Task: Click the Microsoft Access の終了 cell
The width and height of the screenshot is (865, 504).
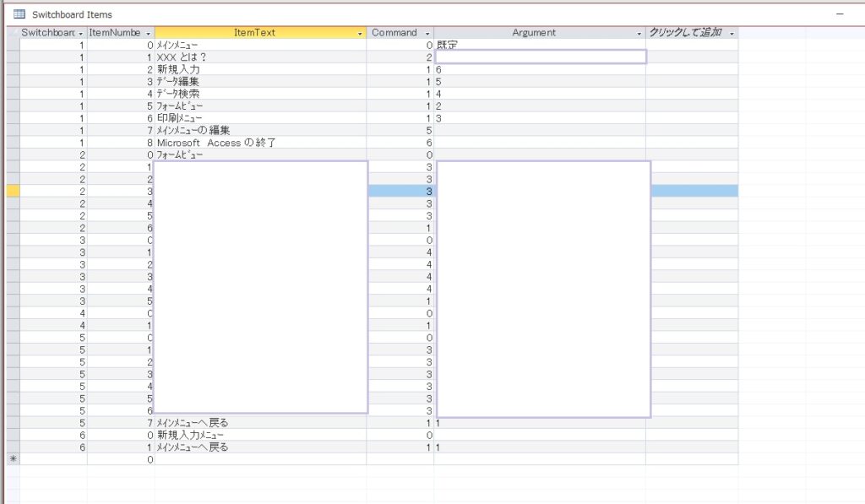Action: coord(260,143)
